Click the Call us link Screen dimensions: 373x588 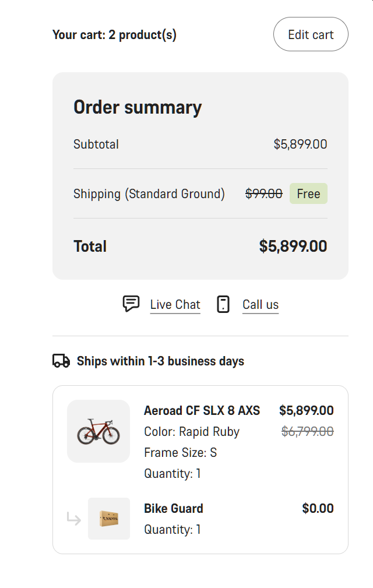click(x=261, y=304)
